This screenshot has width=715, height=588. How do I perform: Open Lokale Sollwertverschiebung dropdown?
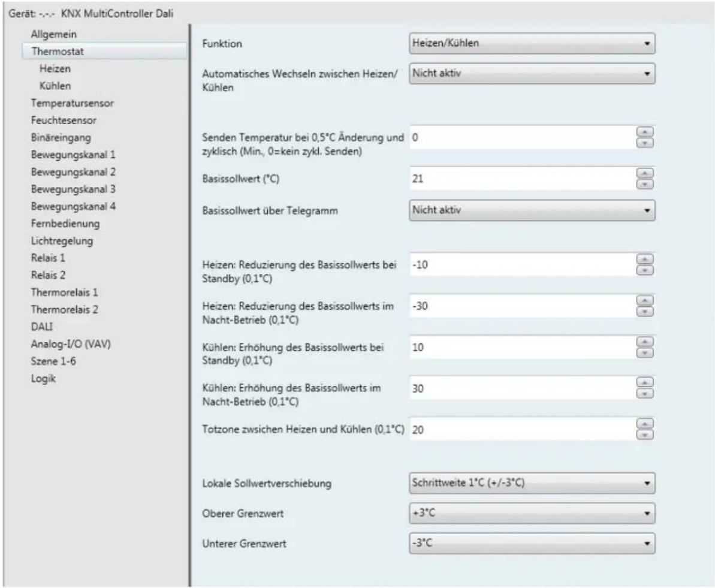532,483
